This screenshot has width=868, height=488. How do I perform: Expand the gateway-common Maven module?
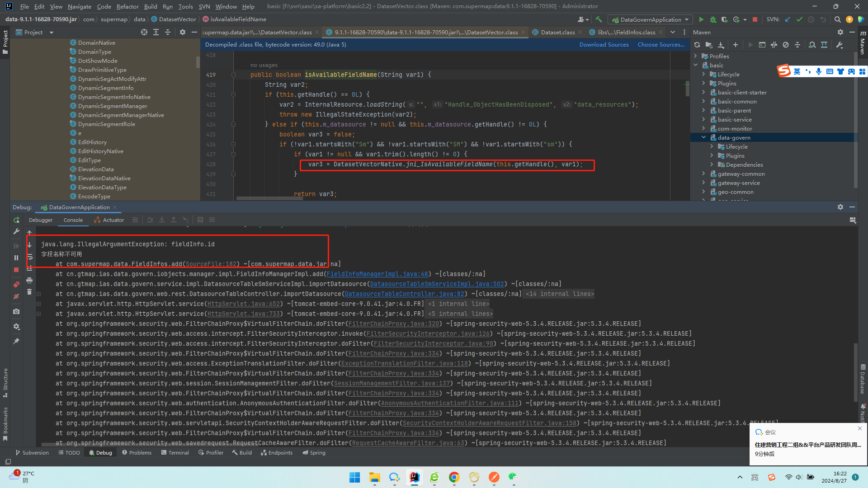pos(704,174)
